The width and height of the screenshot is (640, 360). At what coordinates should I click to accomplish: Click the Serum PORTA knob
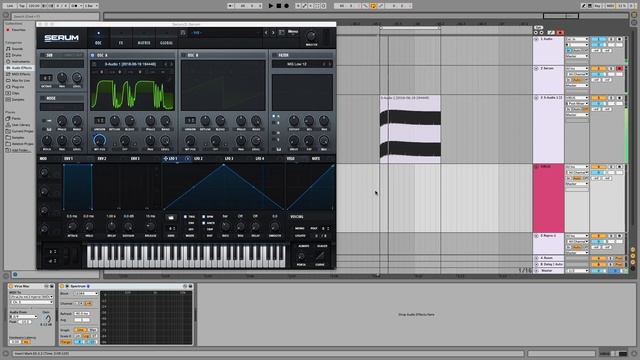click(x=301, y=256)
